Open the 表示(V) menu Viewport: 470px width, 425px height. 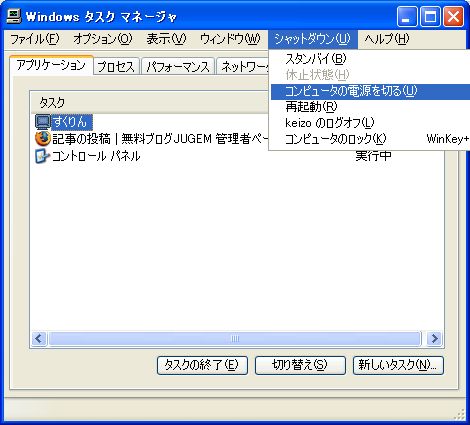pos(166,39)
